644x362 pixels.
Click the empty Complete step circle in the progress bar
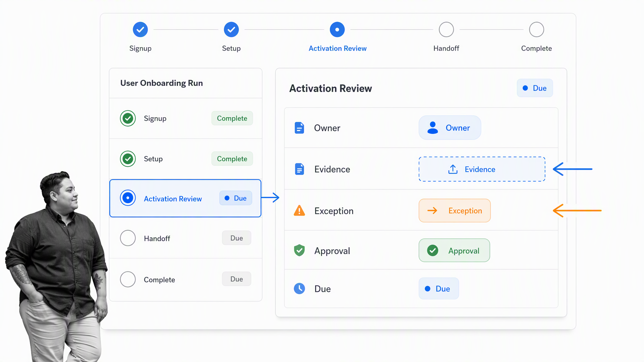536,30
